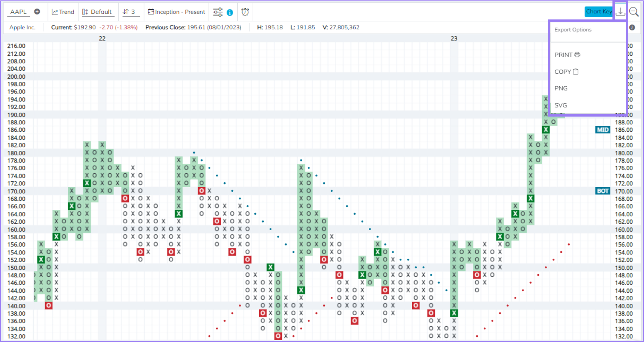This screenshot has width=644, height=342.
Task: Click the AAPL ticker input field
Action: point(19,12)
